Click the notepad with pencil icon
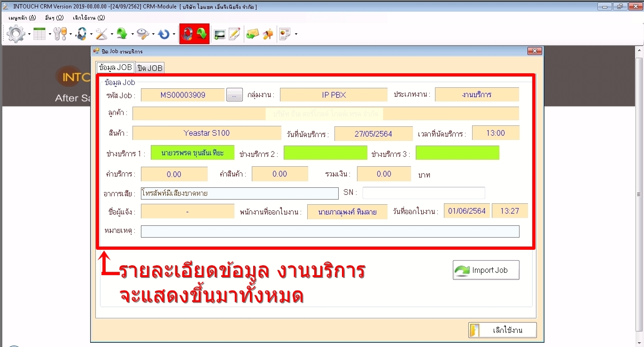Screen dimensions: 644x347 coord(234,34)
